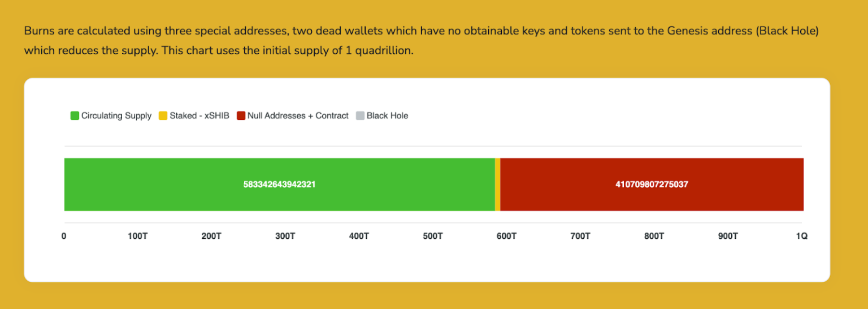Viewport: 868px width, 309px height.
Task: Click the 900T axis tick label
Action: coord(728,236)
